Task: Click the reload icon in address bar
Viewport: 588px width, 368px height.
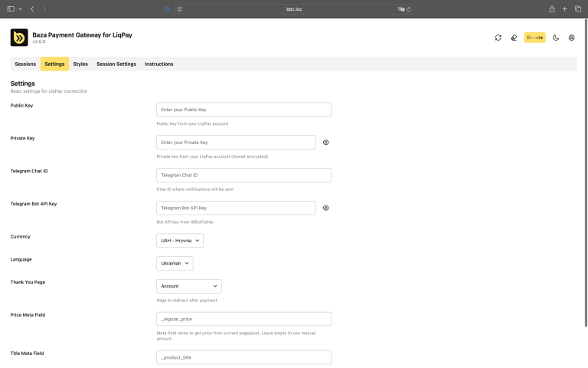Action: pos(409,9)
